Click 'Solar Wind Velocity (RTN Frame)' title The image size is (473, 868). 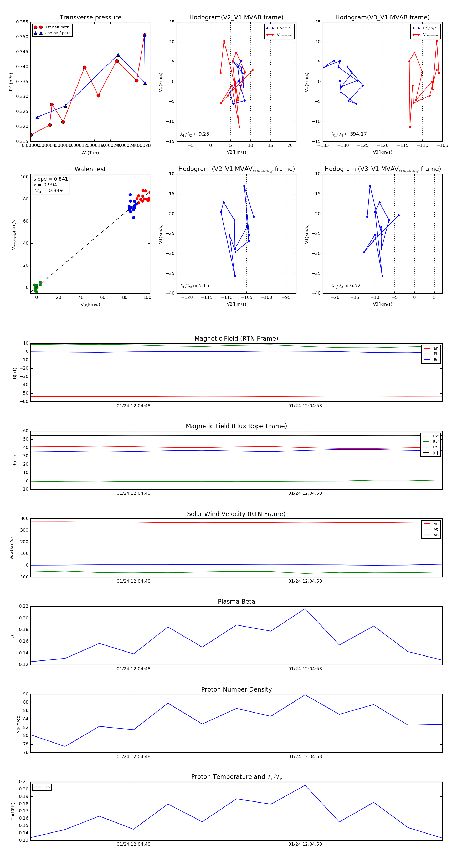236,514
